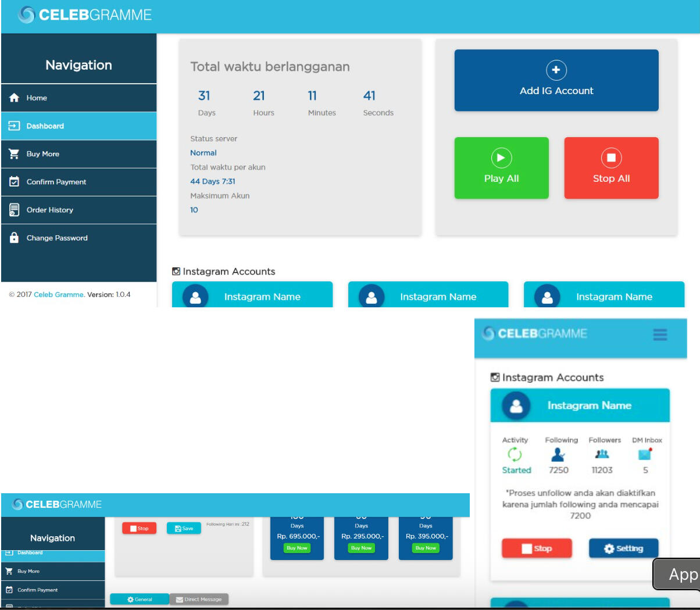The image size is (700, 610).
Task: Click the Following person icon
Action: [x=558, y=454]
